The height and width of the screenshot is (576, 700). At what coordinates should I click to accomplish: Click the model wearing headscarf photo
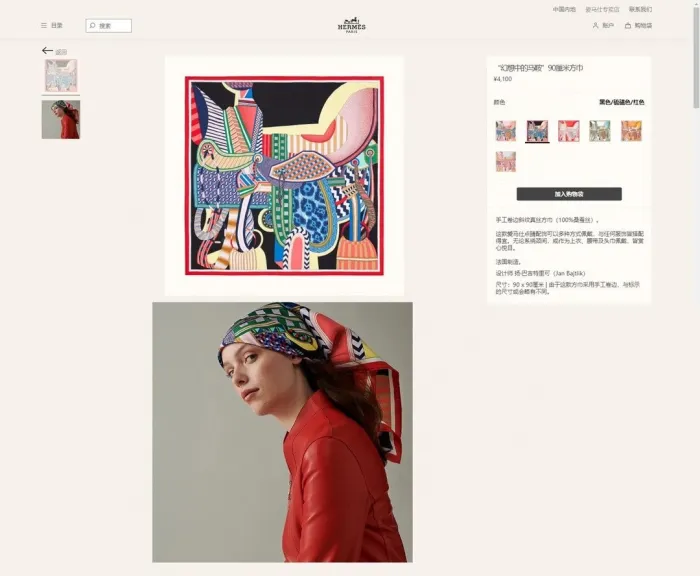coord(282,432)
